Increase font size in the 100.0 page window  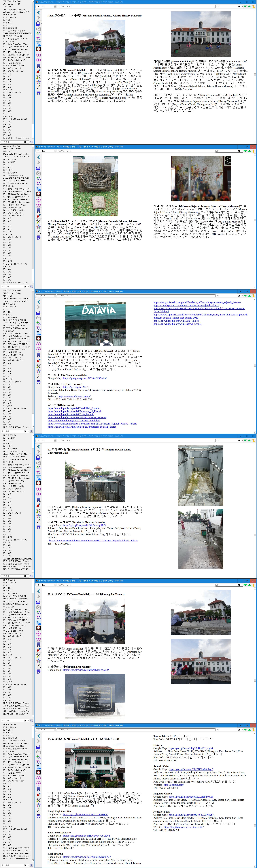pos(38,34)
